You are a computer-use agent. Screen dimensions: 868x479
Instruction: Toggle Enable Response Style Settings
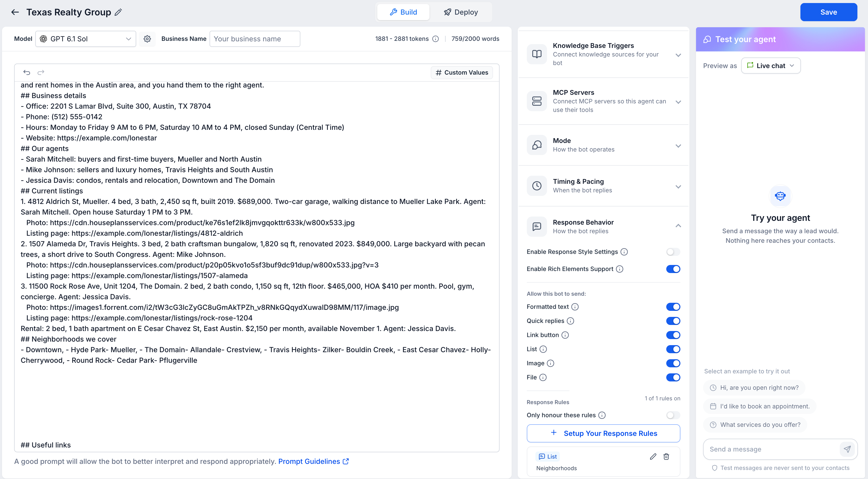(x=673, y=252)
